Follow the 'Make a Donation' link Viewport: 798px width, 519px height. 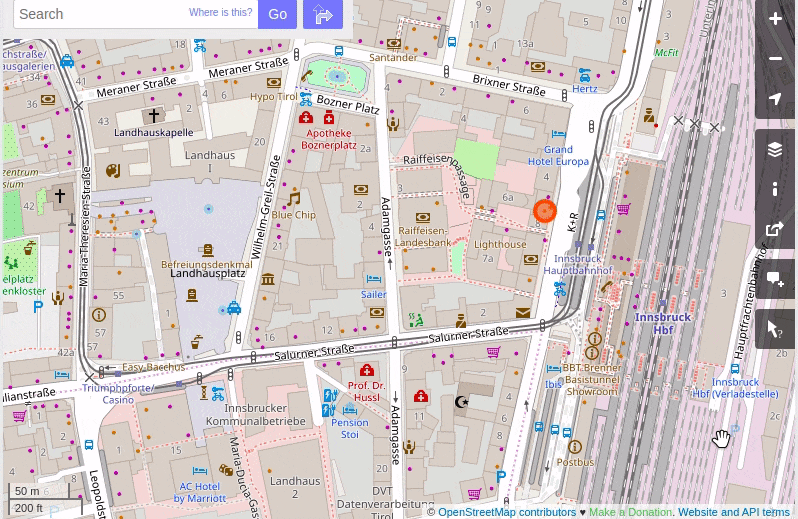click(631, 512)
